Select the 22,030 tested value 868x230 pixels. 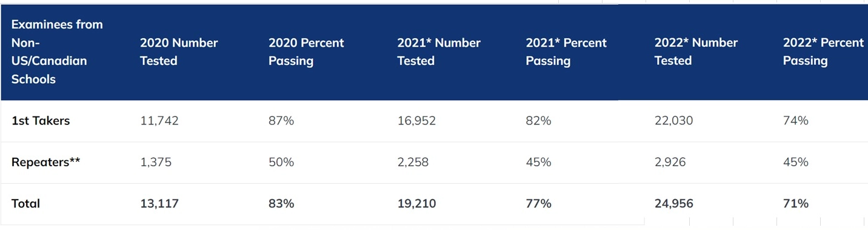(x=674, y=121)
